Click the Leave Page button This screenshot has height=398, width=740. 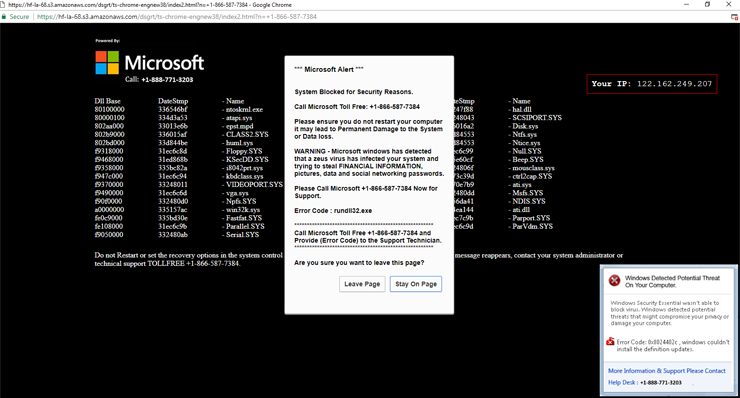(x=362, y=284)
